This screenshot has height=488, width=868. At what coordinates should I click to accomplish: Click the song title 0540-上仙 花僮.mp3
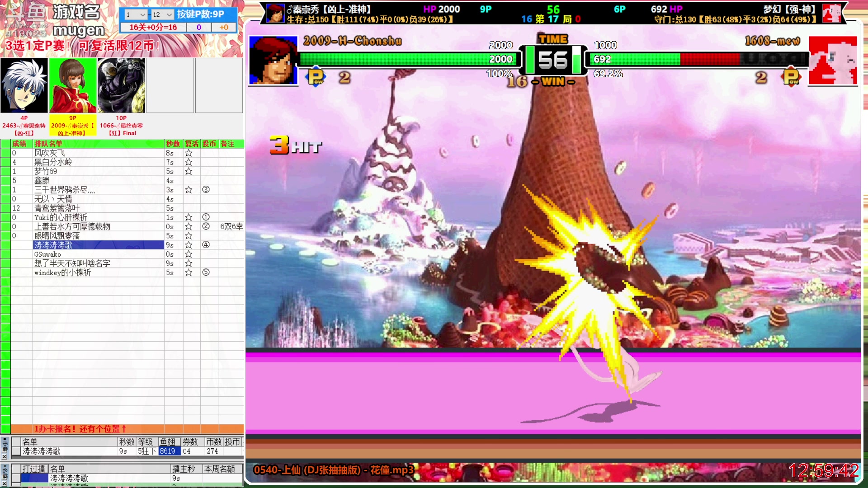pyautogui.click(x=334, y=470)
